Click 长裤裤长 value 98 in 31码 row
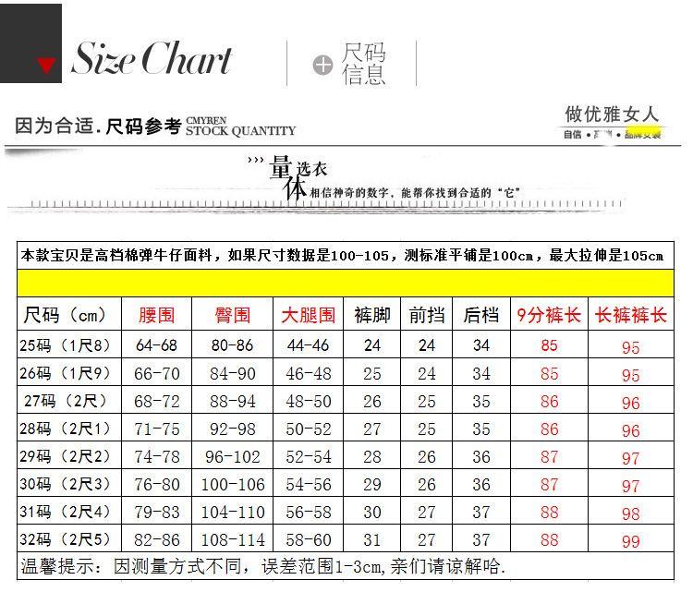This screenshot has height=616, width=693. click(x=631, y=513)
